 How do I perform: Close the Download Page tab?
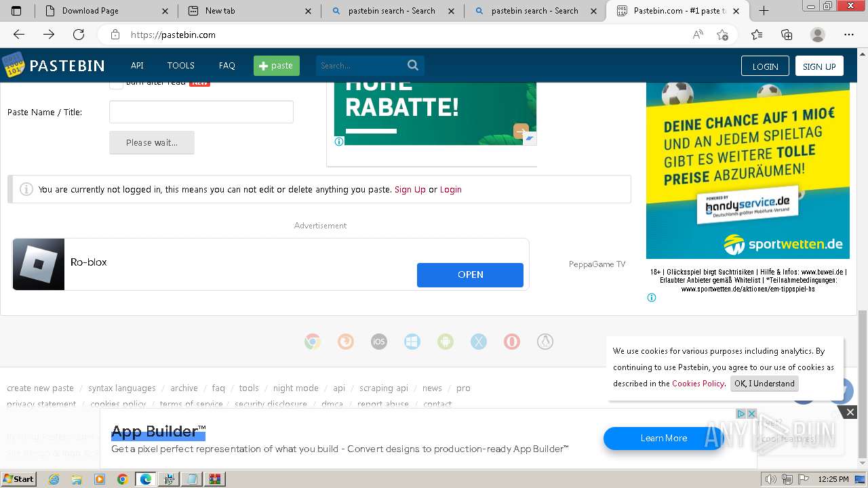pyautogui.click(x=165, y=11)
